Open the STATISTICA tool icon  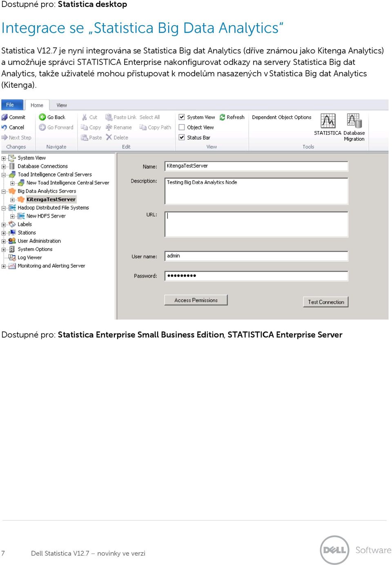pyautogui.click(x=328, y=121)
